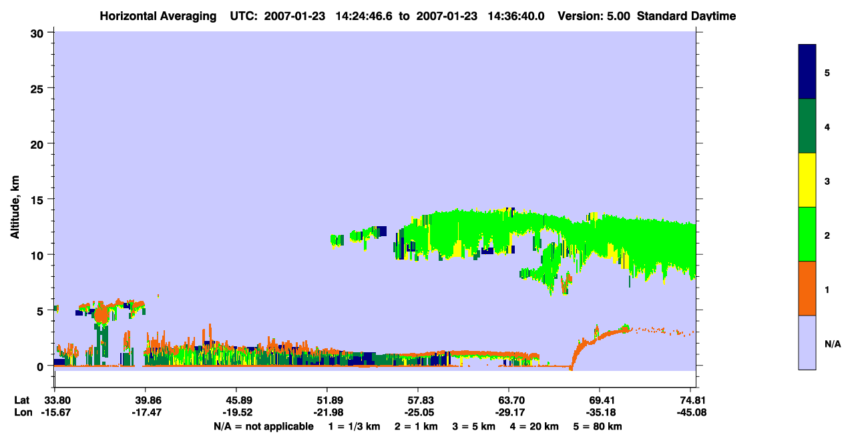This screenshot has width=868, height=445.
Task: Click the 15 km altitude tick label
Action: tap(38, 199)
